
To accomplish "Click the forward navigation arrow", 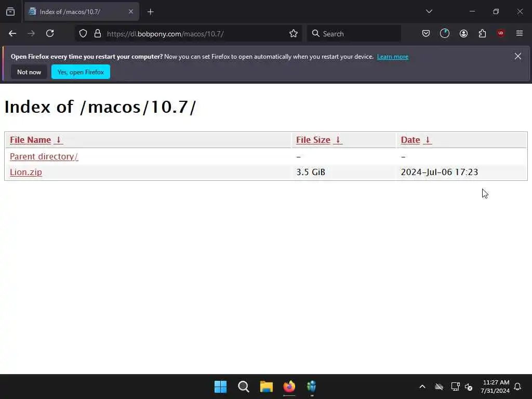I will [31, 34].
